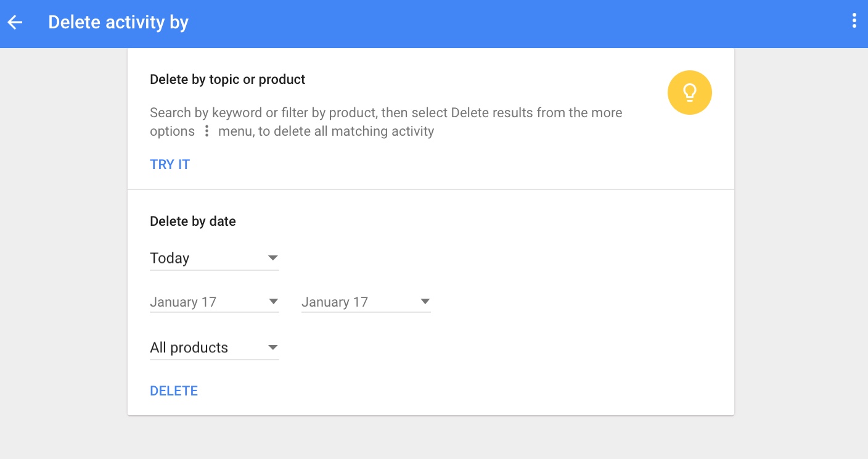Expand the end date dropdown arrow
868x459 pixels.
coord(425,302)
